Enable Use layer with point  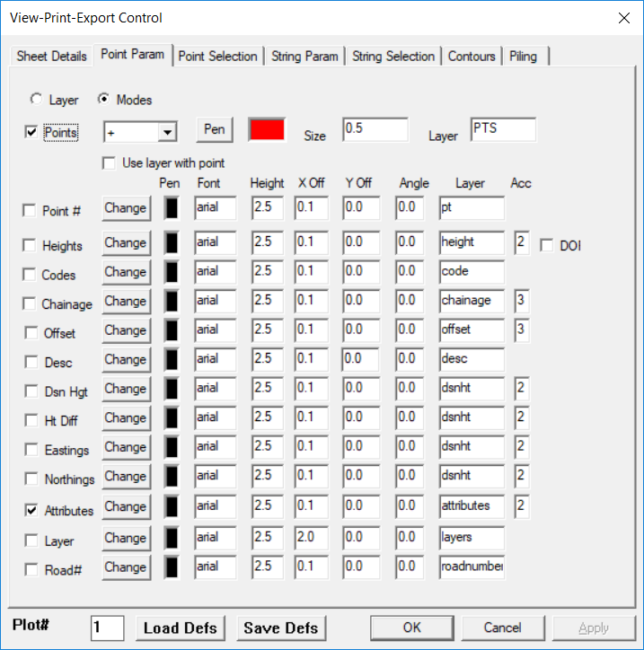pos(109,163)
